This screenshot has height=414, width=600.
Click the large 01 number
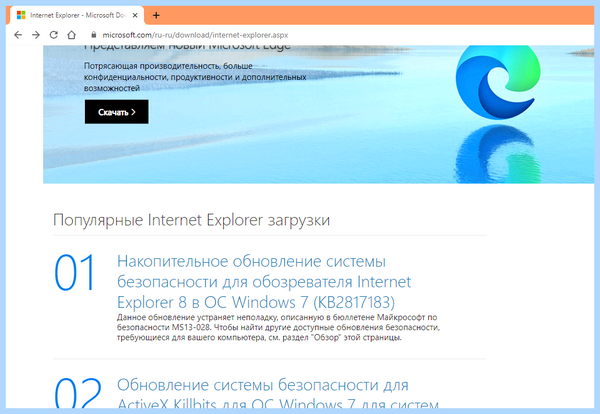(75, 272)
